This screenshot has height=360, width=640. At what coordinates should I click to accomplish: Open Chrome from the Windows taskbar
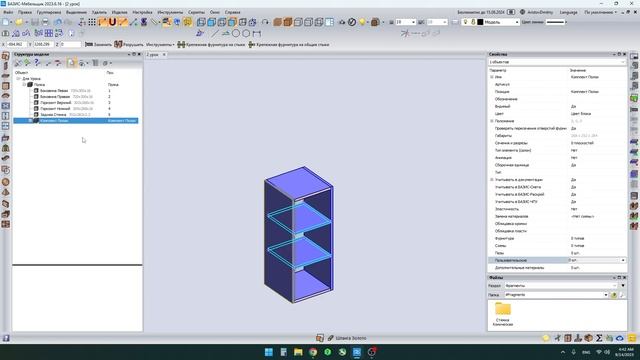313,352
